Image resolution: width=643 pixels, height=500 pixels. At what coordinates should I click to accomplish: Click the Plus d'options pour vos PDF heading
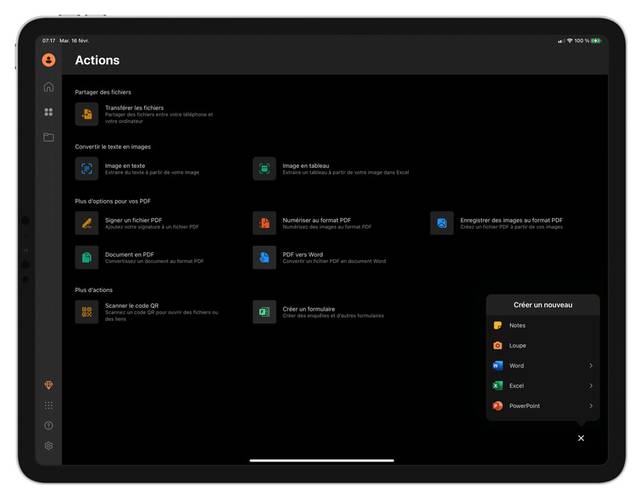point(113,201)
